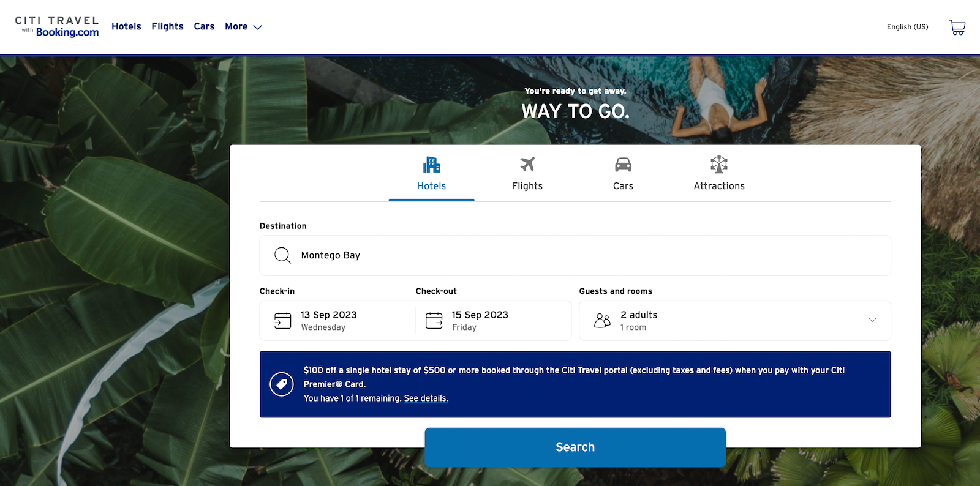This screenshot has height=486, width=980.
Task: Select the 13 Sep 2023 check-in date
Action: pyautogui.click(x=337, y=321)
